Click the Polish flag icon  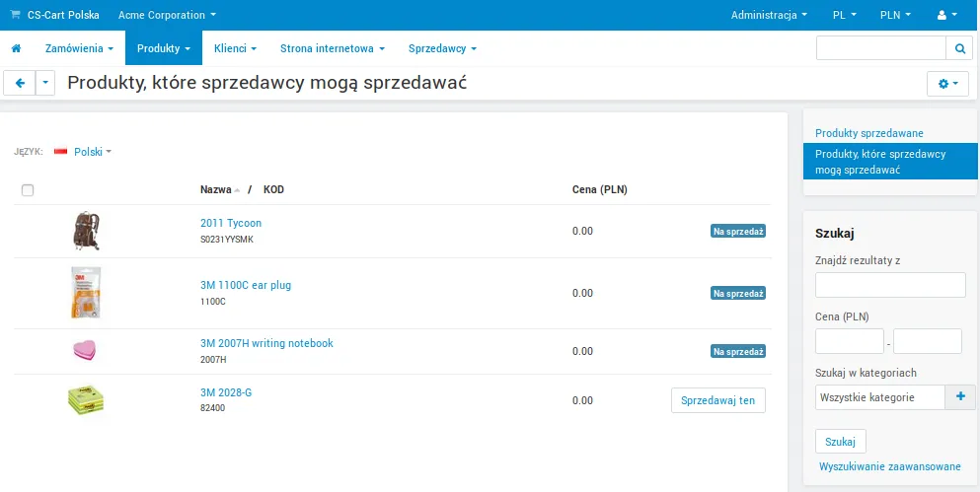click(x=60, y=152)
